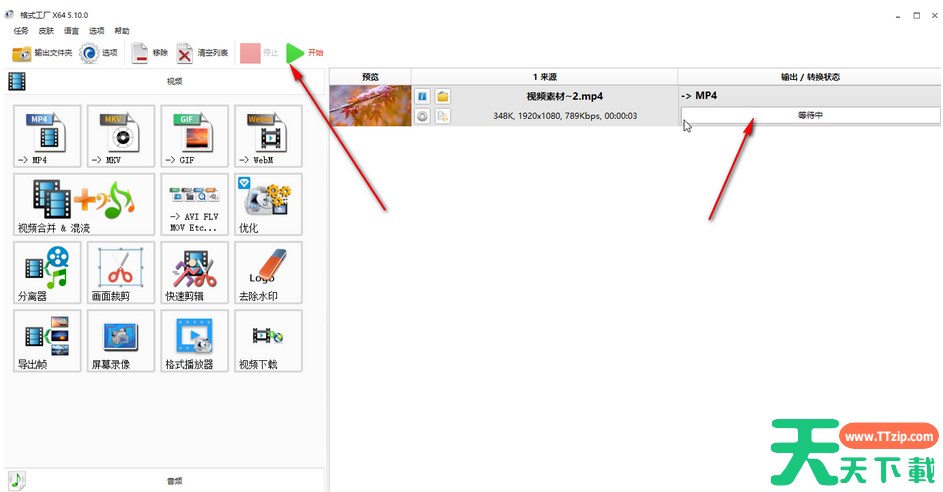Open the -> AVI FLV MOV Etc... tool
Screen dimensions: 943x492
pos(194,204)
